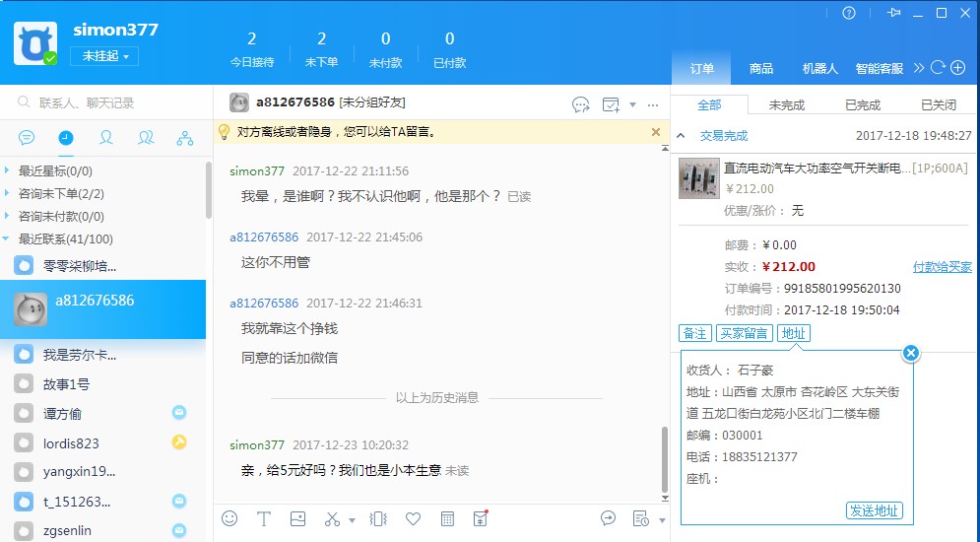Open the group contacts icon

(x=146, y=138)
